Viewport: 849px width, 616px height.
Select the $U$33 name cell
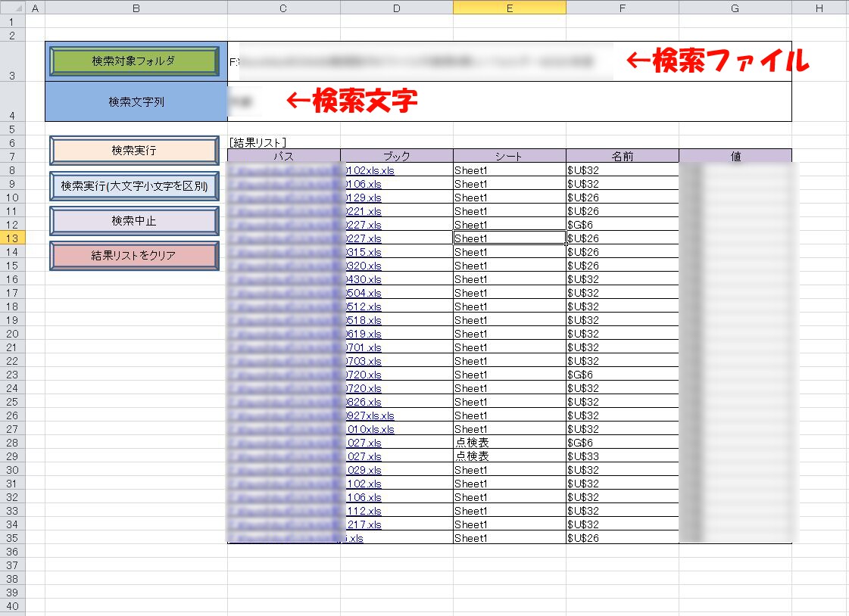(622, 456)
